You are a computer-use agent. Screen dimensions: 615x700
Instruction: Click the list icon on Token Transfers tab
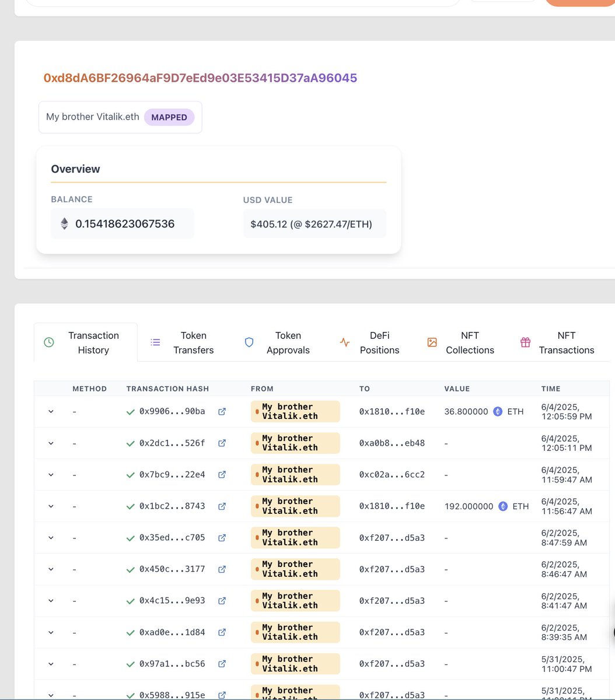pos(155,342)
